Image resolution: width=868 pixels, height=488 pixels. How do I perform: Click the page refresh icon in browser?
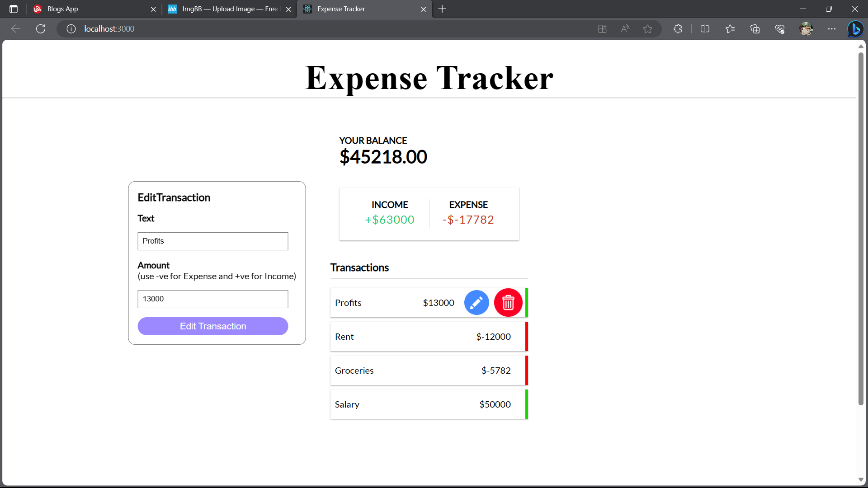tap(41, 28)
